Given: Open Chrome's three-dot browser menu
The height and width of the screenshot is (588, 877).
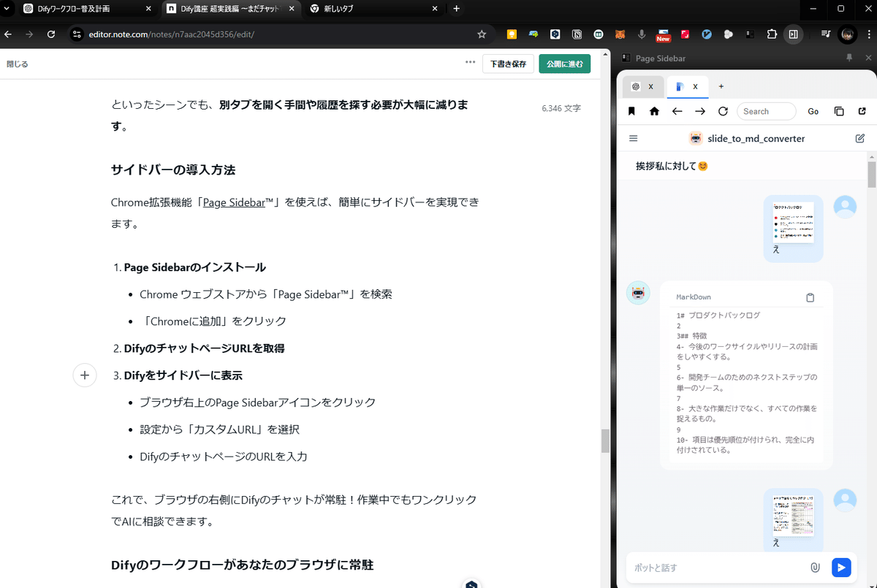Looking at the screenshot, I should point(870,34).
